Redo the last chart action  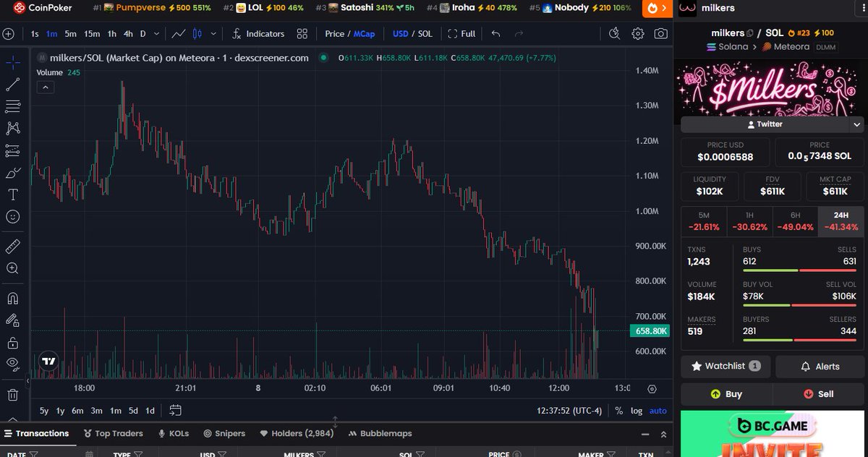[519, 34]
